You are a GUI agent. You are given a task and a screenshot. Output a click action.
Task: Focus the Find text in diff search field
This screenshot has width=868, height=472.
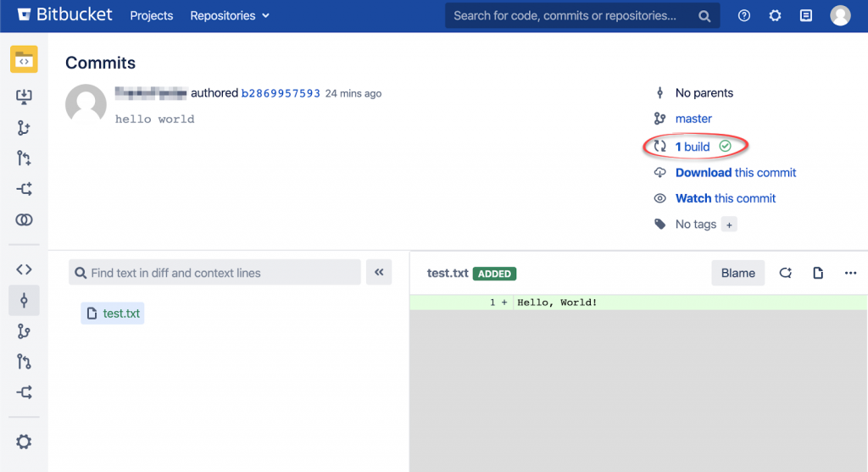(216, 273)
